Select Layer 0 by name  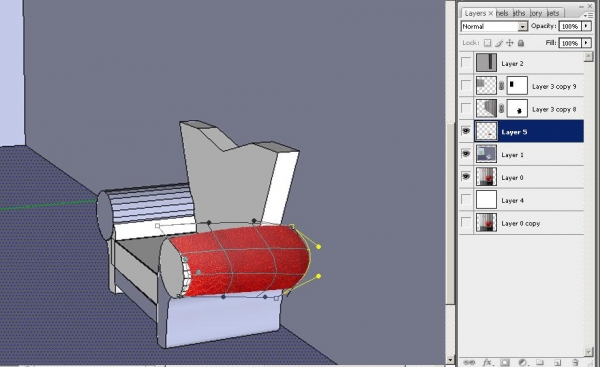pyautogui.click(x=512, y=178)
